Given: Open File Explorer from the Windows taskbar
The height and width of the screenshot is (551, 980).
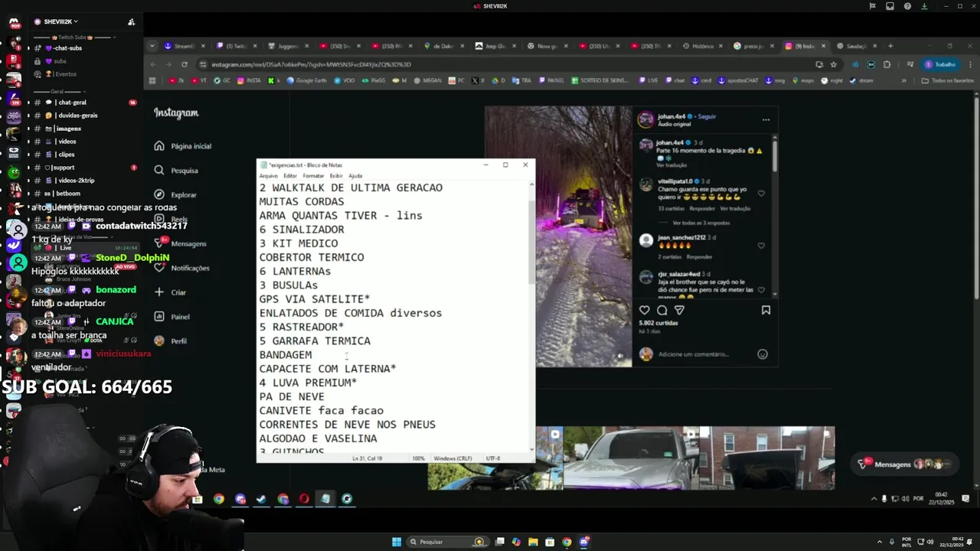Looking at the screenshot, I should 533,542.
